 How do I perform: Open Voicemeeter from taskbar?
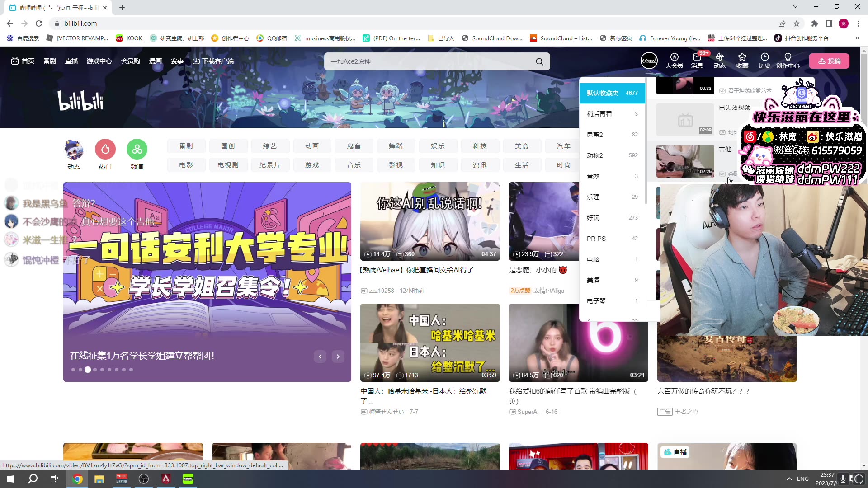click(x=122, y=479)
